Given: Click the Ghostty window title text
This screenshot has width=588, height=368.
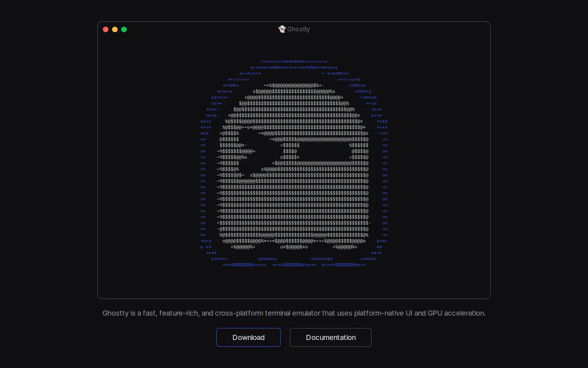Looking at the screenshot, I should click(299, 29).
